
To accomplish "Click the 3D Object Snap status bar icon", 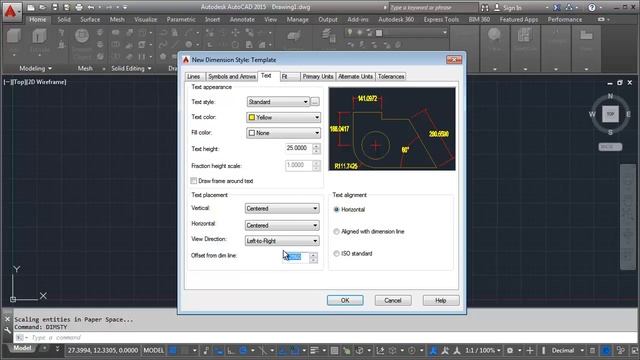I will coord(359,350).
